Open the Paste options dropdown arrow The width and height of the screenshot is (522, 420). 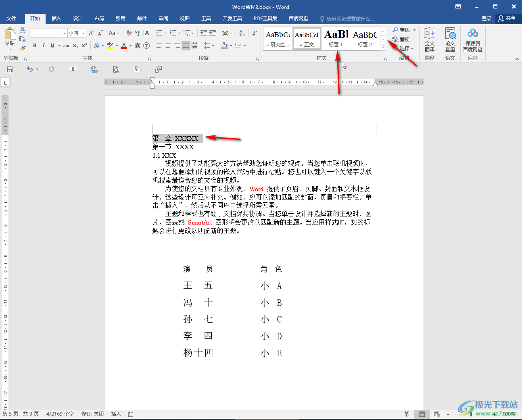coord(10,49)
